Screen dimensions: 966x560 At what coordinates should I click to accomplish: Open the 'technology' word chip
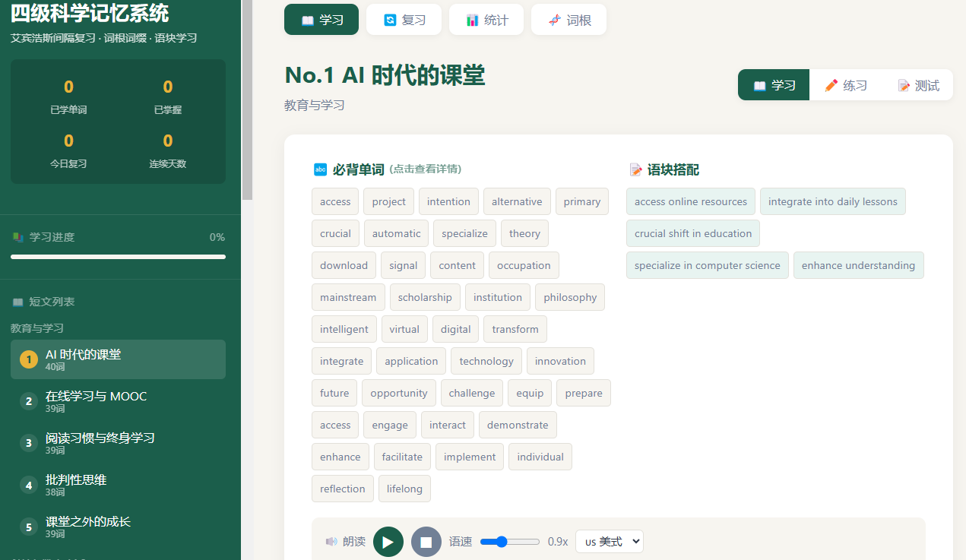[x=486, y=361]
